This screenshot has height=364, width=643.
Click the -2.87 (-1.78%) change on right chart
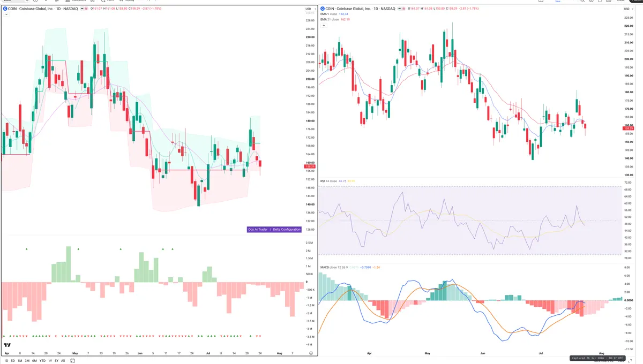click(468, 9)
